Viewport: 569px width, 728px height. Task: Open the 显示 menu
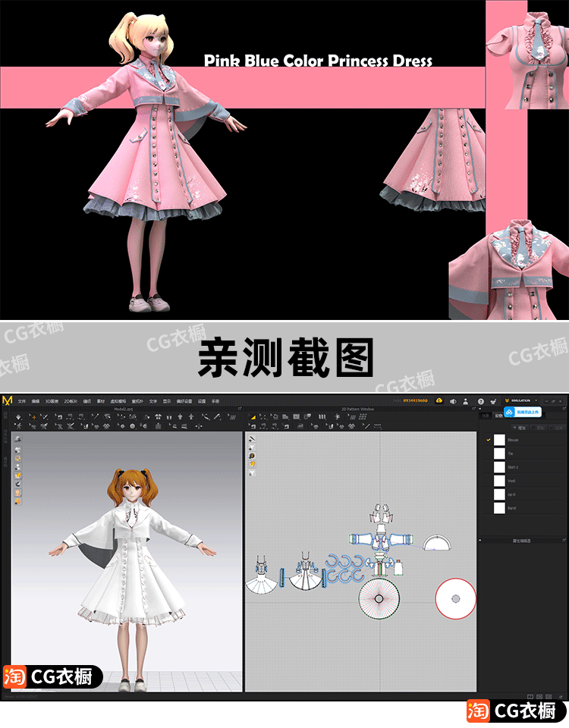pos(167,401)
